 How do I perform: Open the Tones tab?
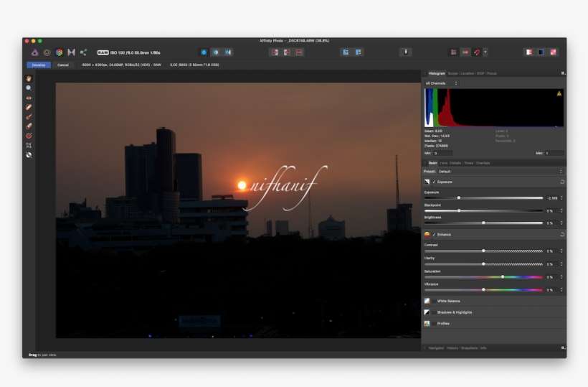[469, 163]
